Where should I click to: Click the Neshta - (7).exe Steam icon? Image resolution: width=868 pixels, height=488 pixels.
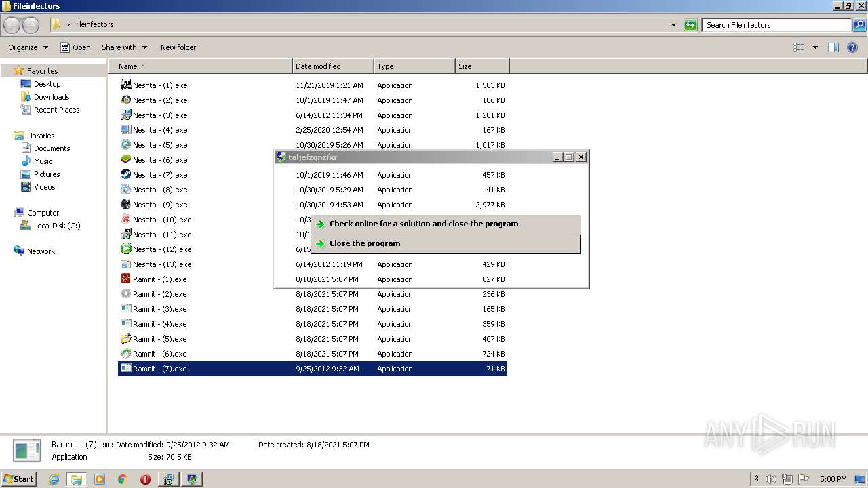click(x=125, y=175)
